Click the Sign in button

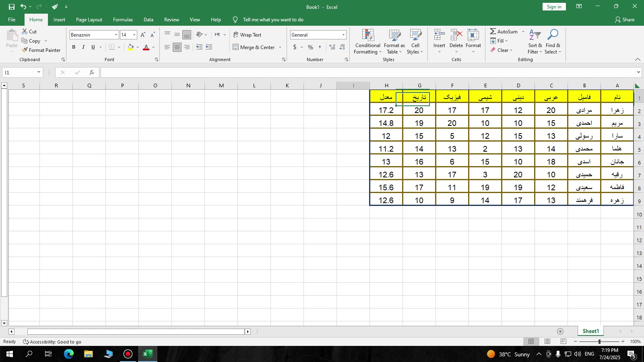[x=554, y=7]
